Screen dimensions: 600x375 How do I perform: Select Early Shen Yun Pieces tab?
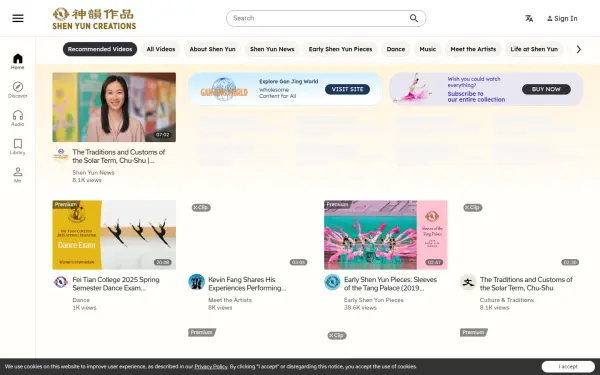[x=340, y=49]
